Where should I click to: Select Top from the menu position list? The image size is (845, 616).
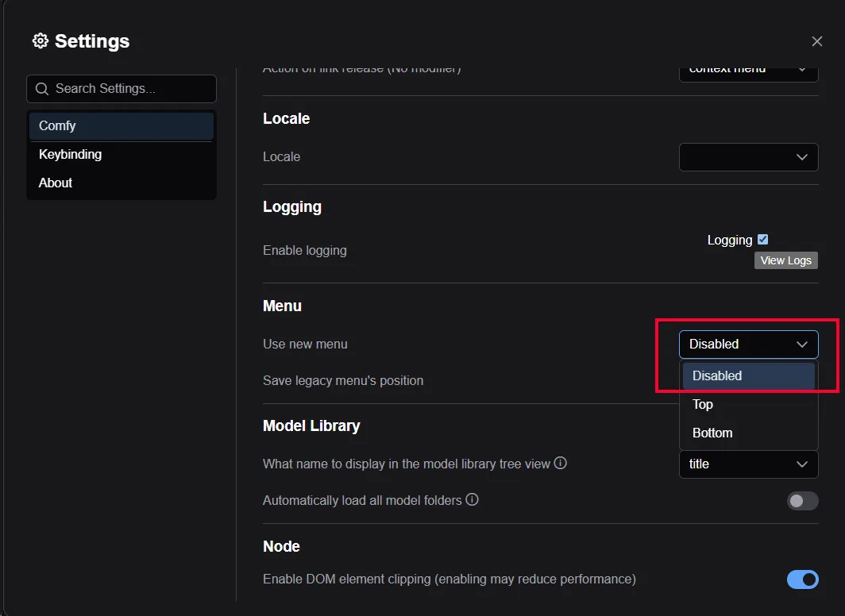(703, 405)
